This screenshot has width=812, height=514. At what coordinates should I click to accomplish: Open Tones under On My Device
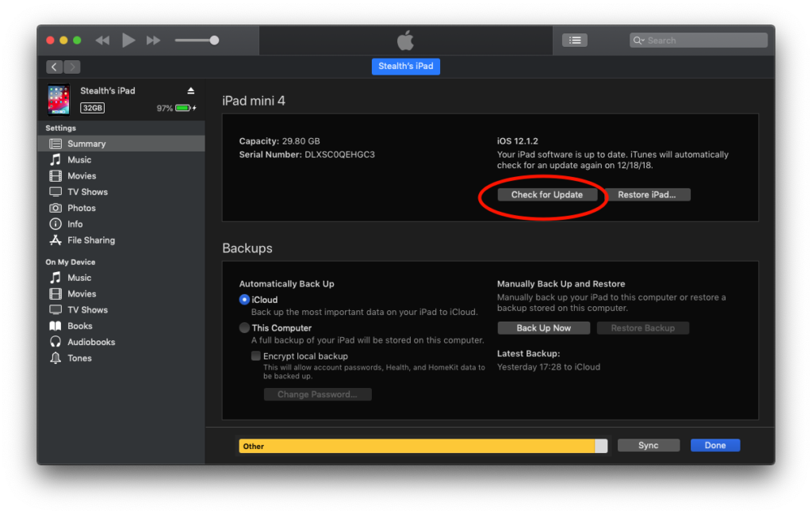(79, 359)
